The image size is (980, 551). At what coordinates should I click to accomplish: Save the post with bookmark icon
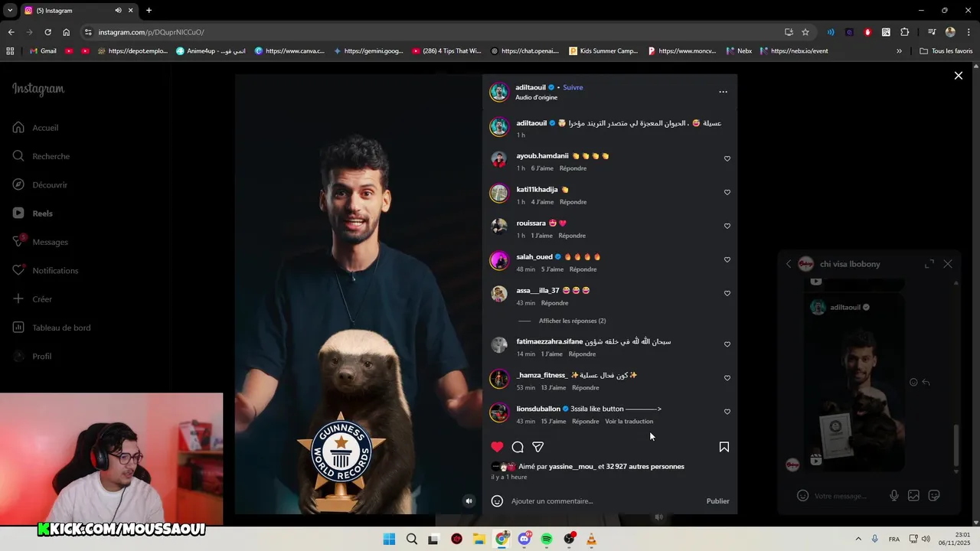coord(724,447)
